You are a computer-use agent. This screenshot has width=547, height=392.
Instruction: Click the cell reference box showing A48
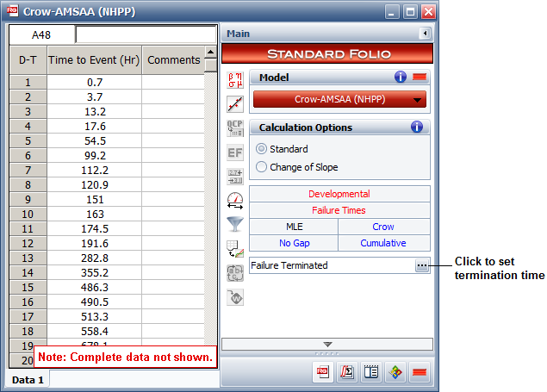[41, 34]
